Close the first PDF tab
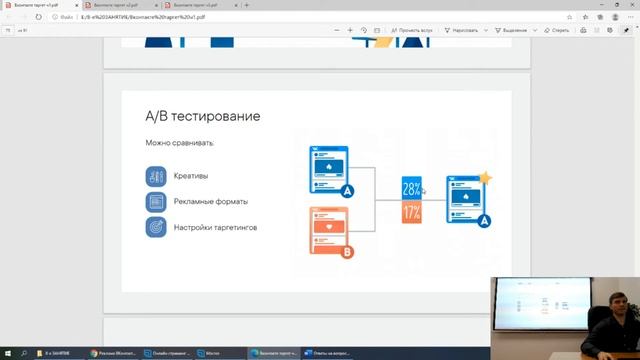640x360 pixels. 76,5
